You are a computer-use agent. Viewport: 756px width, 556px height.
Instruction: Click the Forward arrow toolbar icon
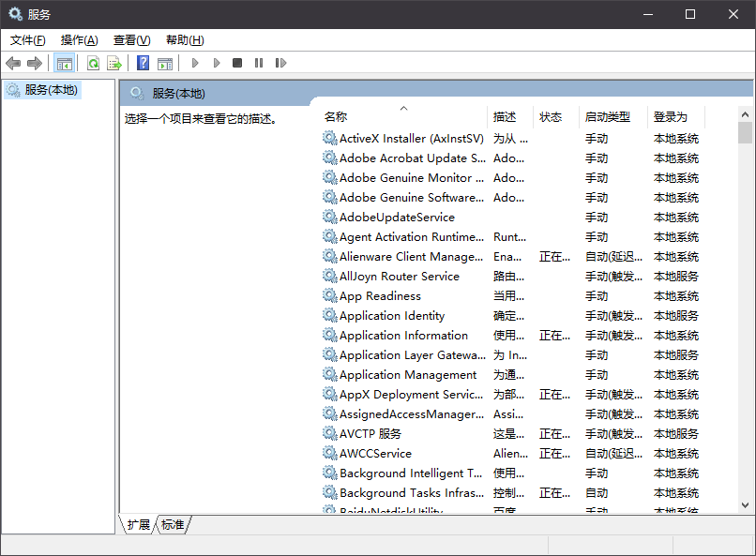(x=35, y=63)
